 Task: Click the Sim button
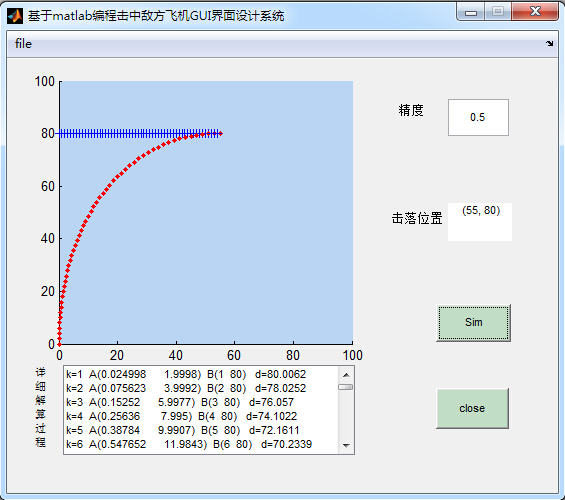point(473,322)
